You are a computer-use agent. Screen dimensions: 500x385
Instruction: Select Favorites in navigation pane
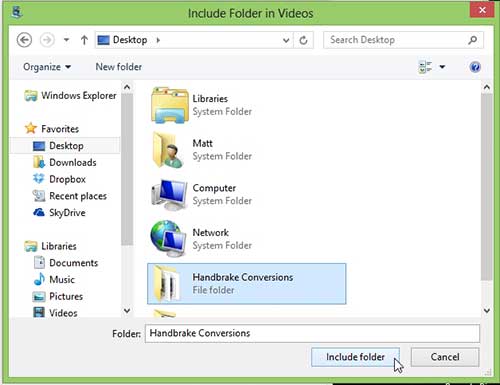tap(60, 129)
